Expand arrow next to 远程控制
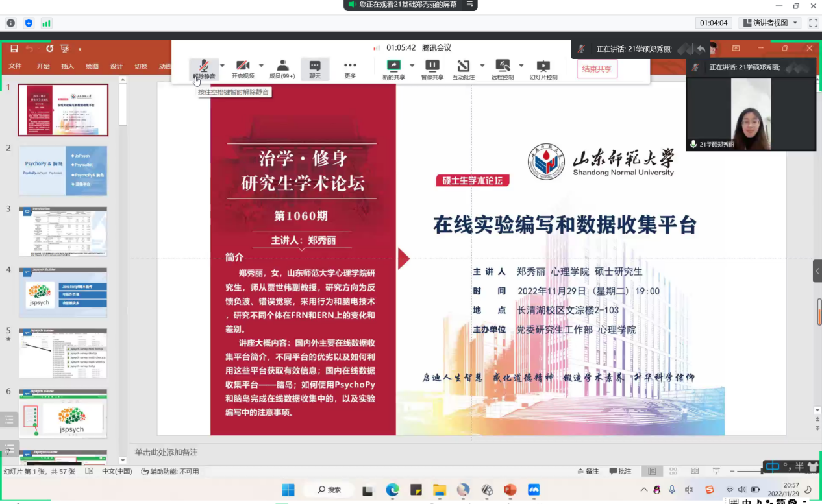The height and width of the screenshot is (504, 822). [x=521, y=66]
